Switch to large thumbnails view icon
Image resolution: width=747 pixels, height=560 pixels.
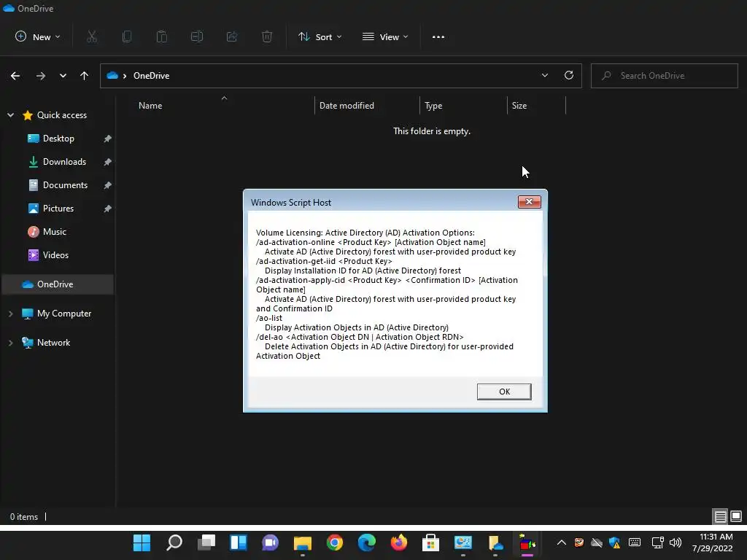tap(736, 516)
